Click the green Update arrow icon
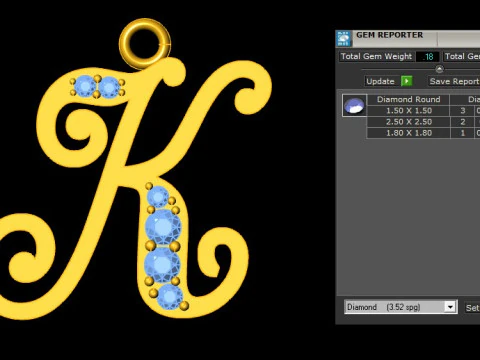Image resolution: width=480 pixels, height=360 pixels. (406, 81)
